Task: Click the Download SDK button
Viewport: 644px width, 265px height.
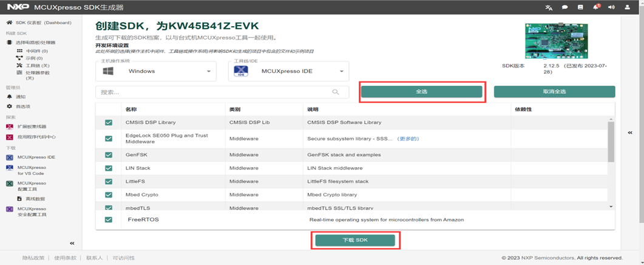Action: tap(355, 240)
